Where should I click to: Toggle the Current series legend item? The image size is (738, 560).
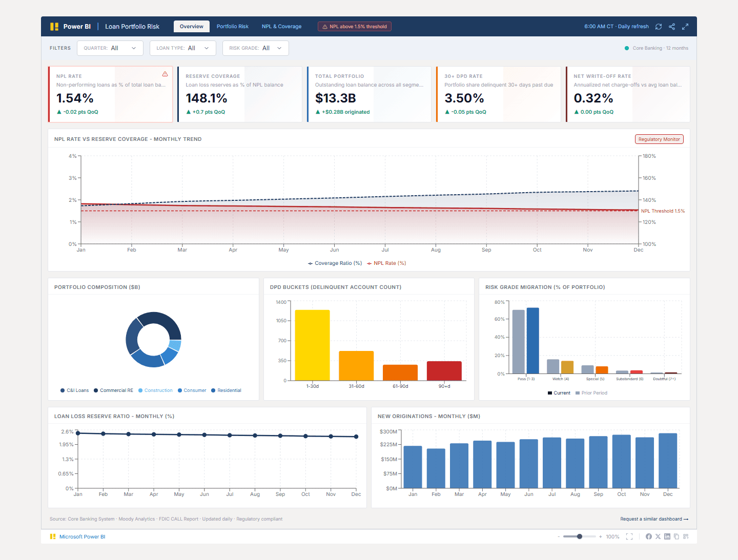tap(559, 393)
